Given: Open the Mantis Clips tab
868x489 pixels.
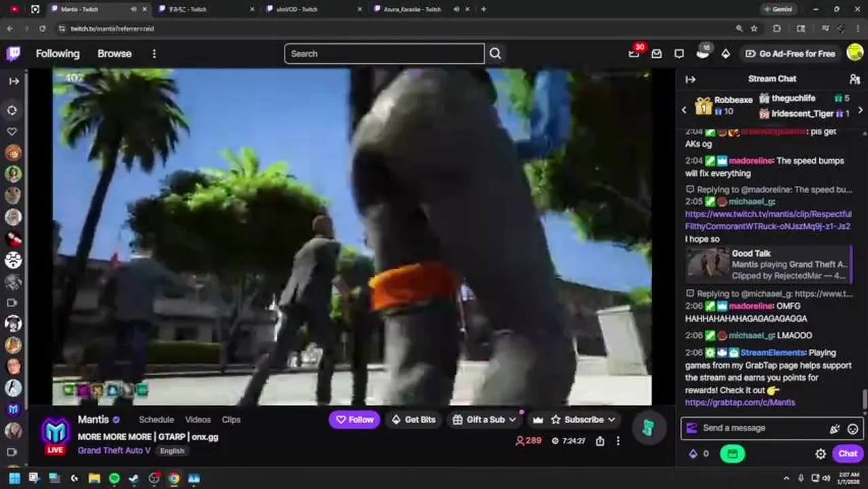Looking at the screenshot, I should pyautogui.click(x=231, y=420).
